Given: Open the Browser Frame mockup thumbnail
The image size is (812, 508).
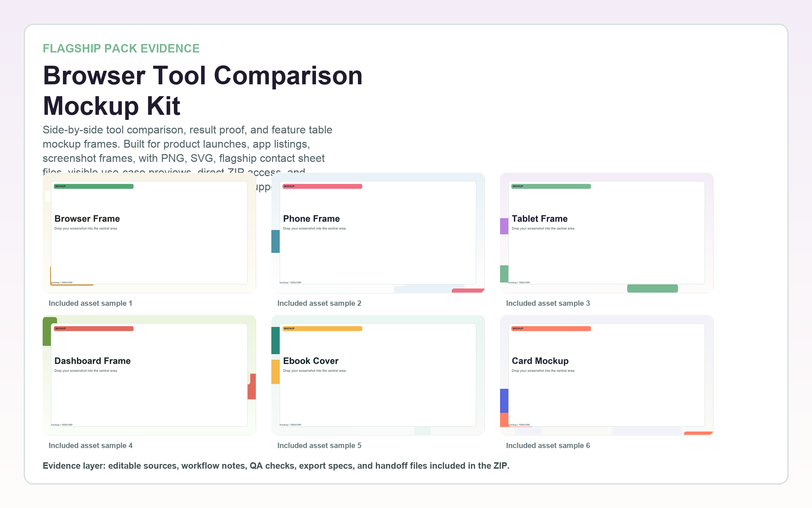Looking at the screenshot, I should point(149,233).
